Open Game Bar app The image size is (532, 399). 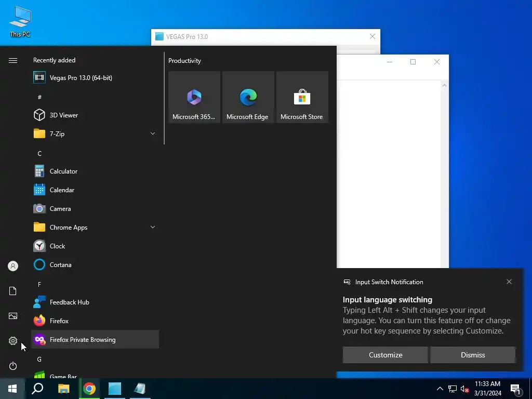(x=95, y=374)
